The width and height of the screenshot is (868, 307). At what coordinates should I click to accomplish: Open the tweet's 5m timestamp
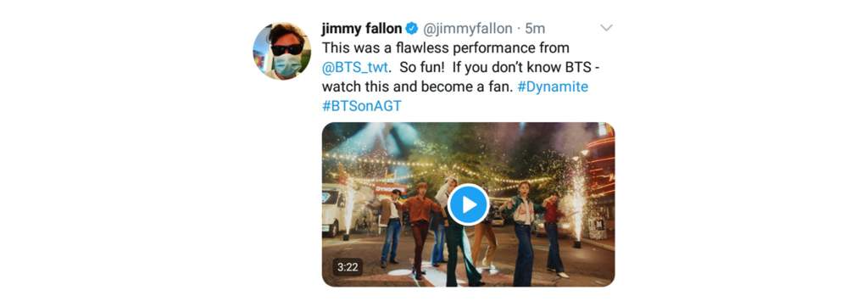coord(535,28)
